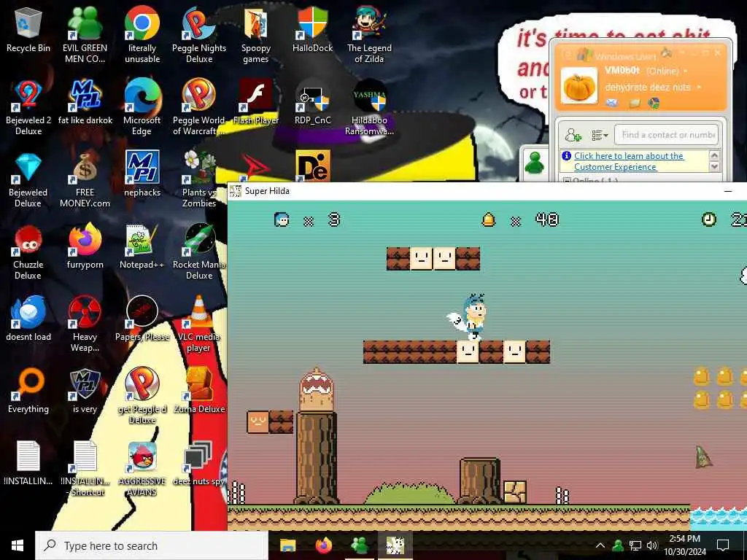
Task: Open Firefox from the taskbar
Action: [x=324, y=545]
